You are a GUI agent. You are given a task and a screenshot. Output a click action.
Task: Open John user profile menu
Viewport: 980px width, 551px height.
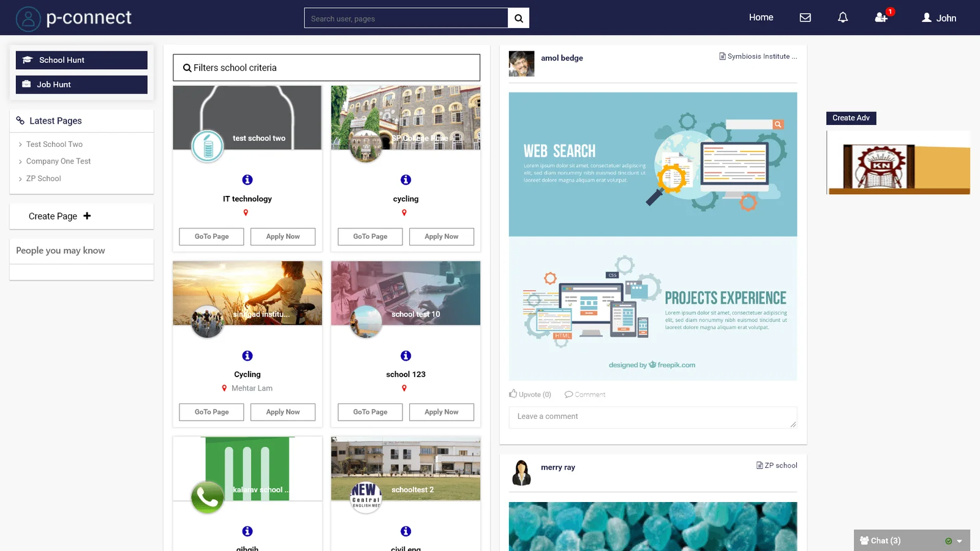coord(939,18)
